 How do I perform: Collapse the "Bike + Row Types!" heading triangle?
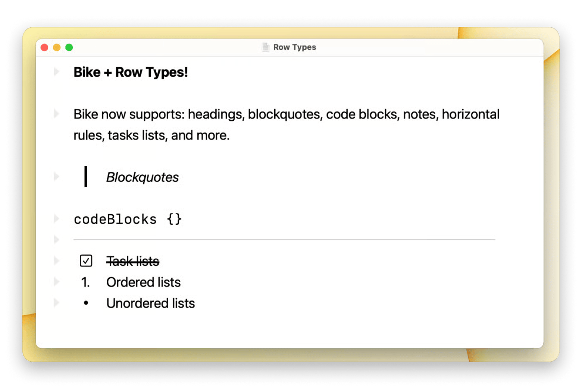tap(57, 72)
